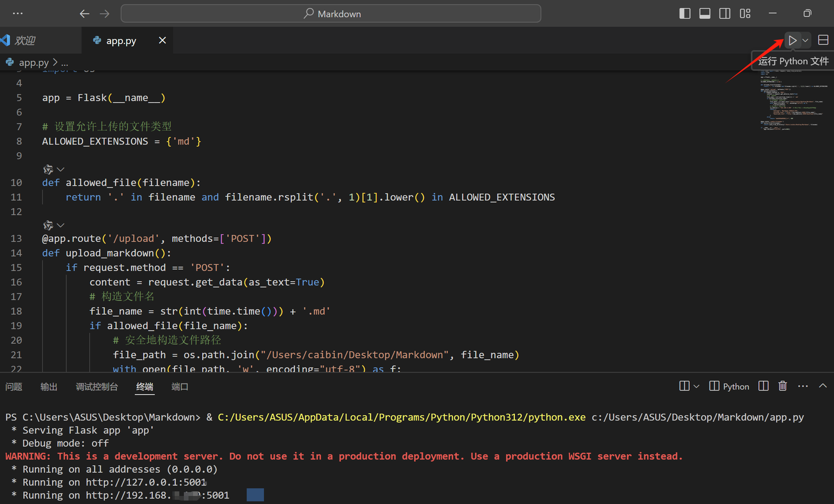
Task: Open the customize layout icon
Action: point(745,13)
